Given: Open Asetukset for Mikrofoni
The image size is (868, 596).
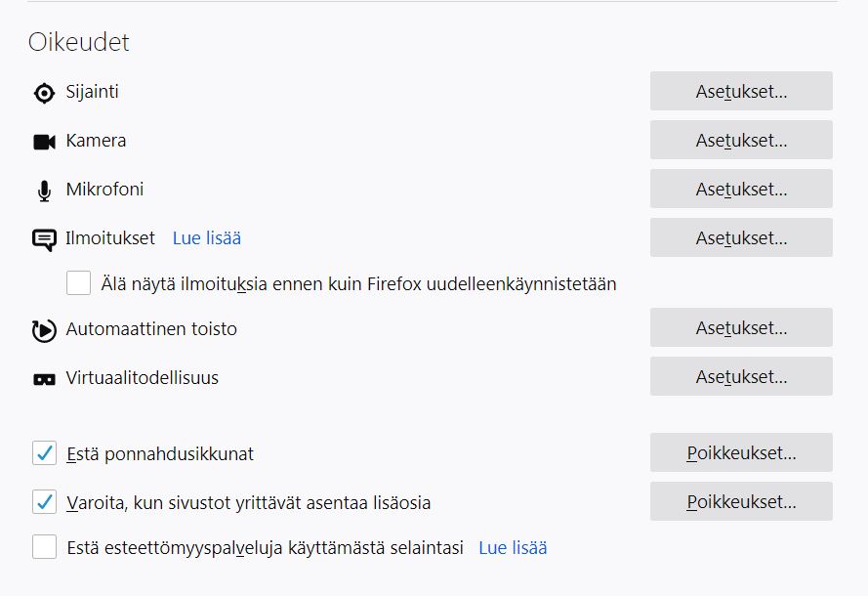Looking at the screenshot, I should (x=741, y=189).
